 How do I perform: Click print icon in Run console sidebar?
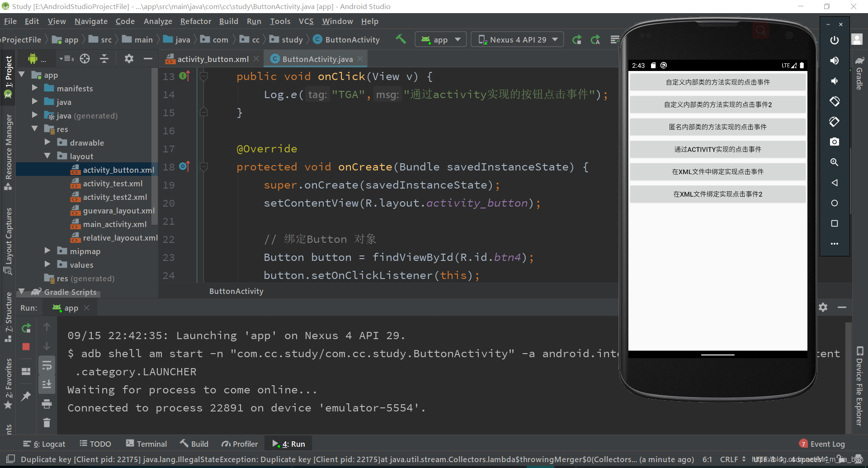tap(47, 404)
